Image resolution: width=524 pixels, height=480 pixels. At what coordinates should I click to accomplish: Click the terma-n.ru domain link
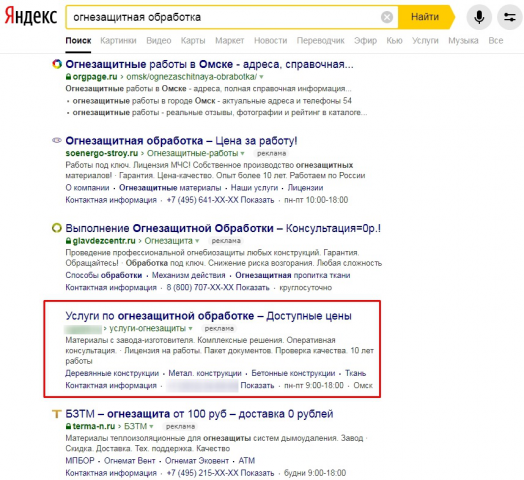click(94, 427)
